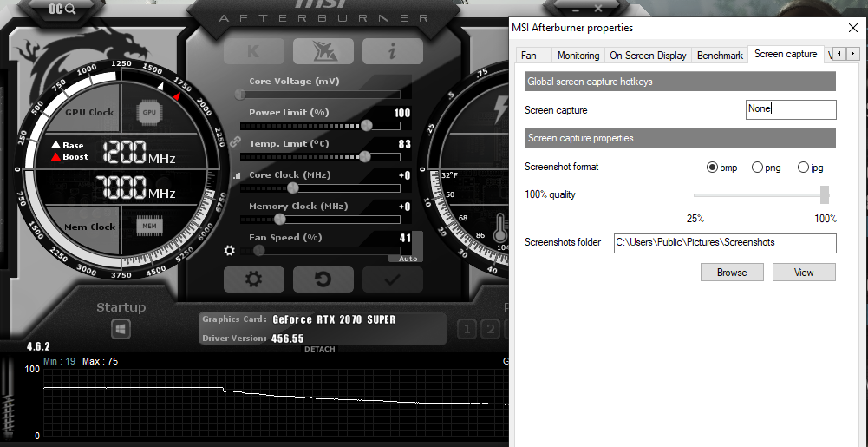
Task: Click the Memory Clock slider
Action: pyautogui.click(x=320, y=220)
